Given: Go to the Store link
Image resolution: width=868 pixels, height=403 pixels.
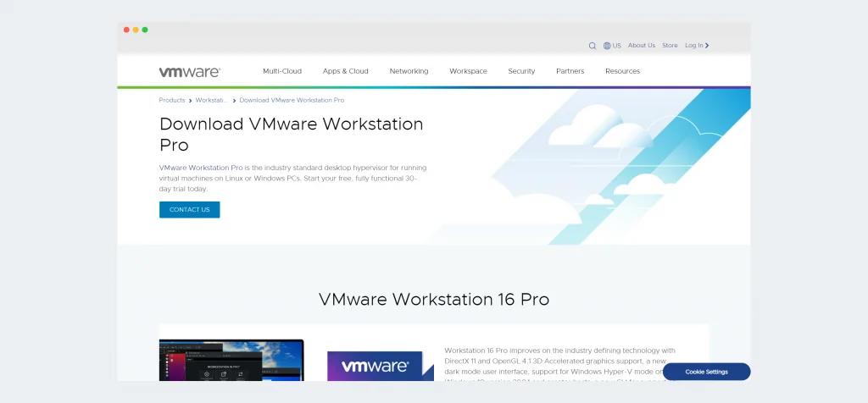Looking at the screenshot, I should (670, 46).
